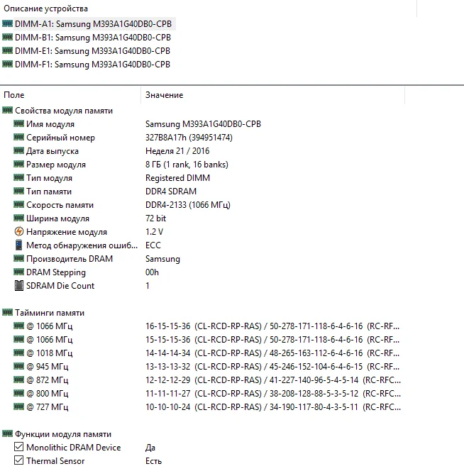Click the icon beside '@ 872 МГц'
Screen dimensions: 464x476
tap(18, 380)
